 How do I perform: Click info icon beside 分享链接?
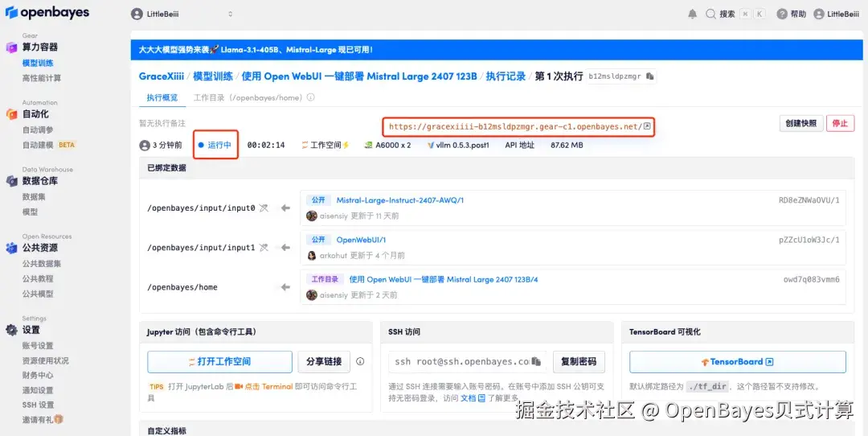tap(360, 361)
